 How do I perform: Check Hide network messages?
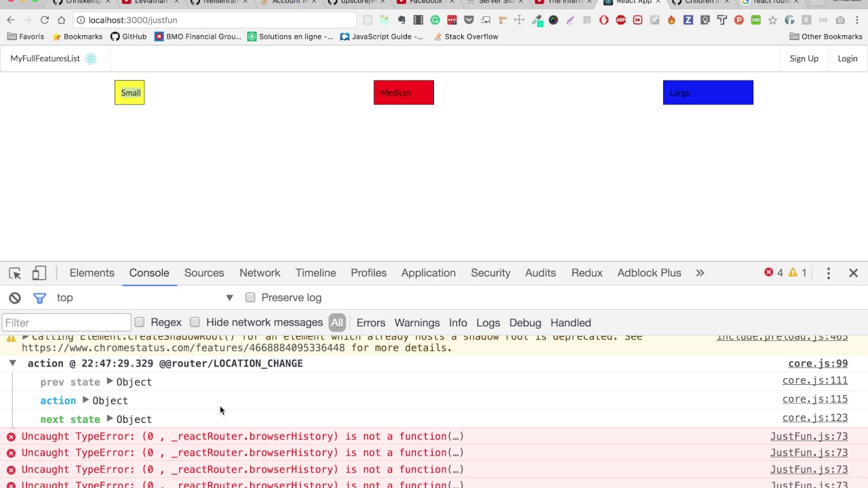tap(195, 323)
